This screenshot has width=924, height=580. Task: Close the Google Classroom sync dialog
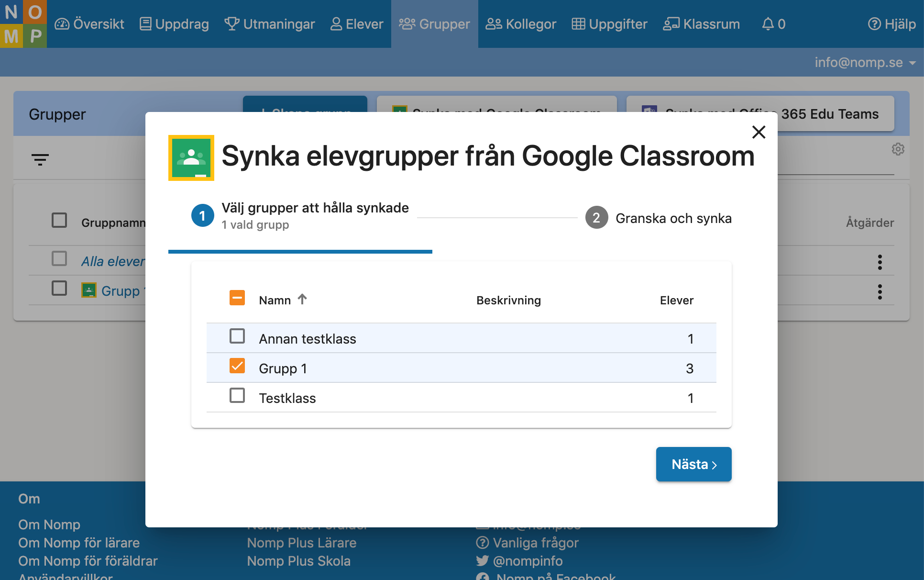click(759, 132)
